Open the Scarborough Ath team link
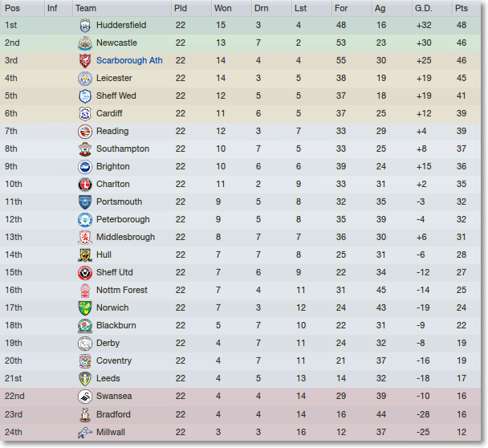The height and width of the screenshot is (448, 488). coord(129,60)
